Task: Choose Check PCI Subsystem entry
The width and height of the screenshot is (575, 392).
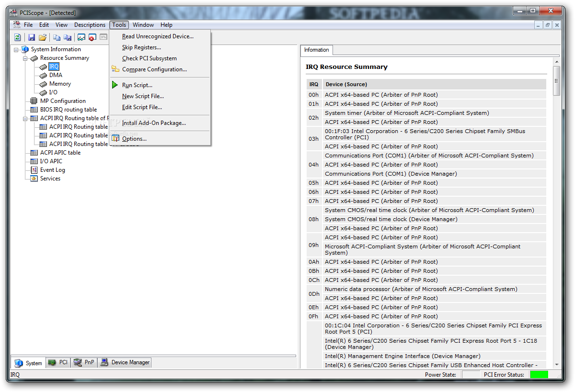Action: (x=160, y=58)
